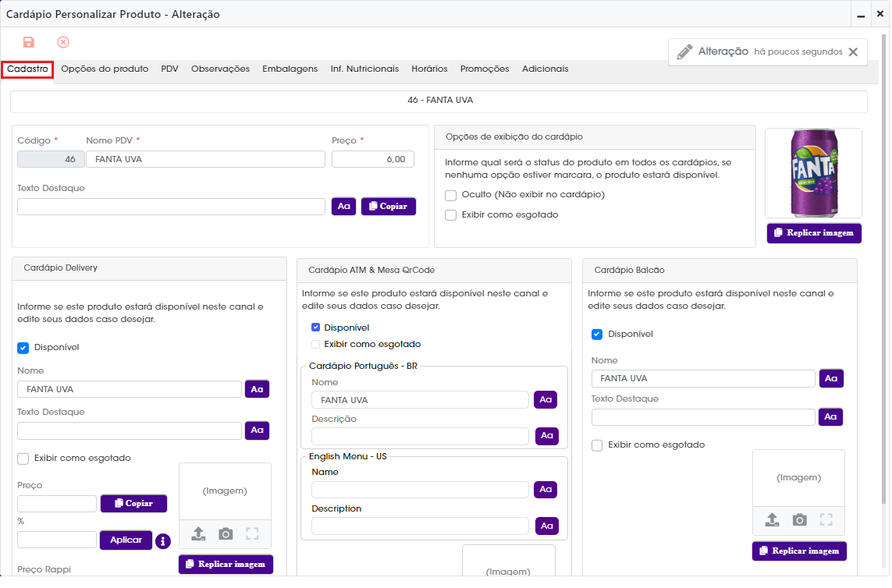892x588 pixels.
Task: Click Português Nome field with FANTA UVA
Action: point(420,400)
